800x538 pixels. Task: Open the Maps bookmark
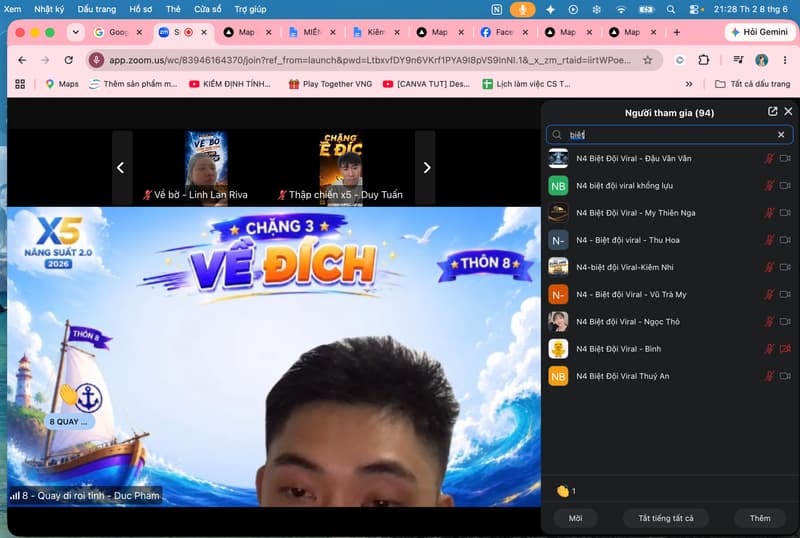tap(62, 84)
